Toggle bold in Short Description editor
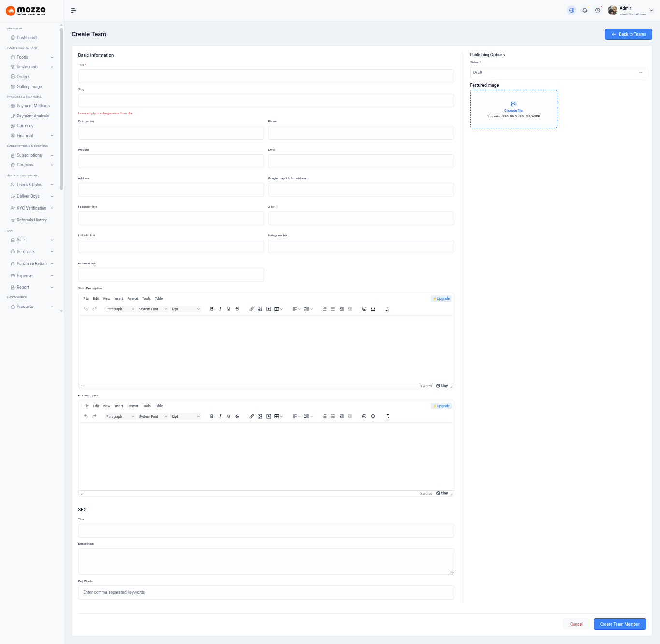The image size is (660, 644). click(x=212, y=309)
